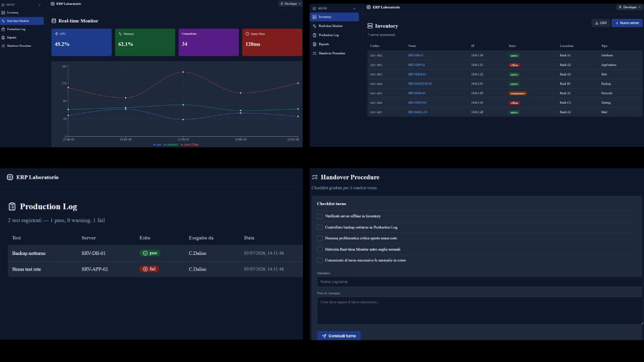Click the offline badge in SRV-APP-02 row
Screen dimensions: 644x362
pos(514,65)
